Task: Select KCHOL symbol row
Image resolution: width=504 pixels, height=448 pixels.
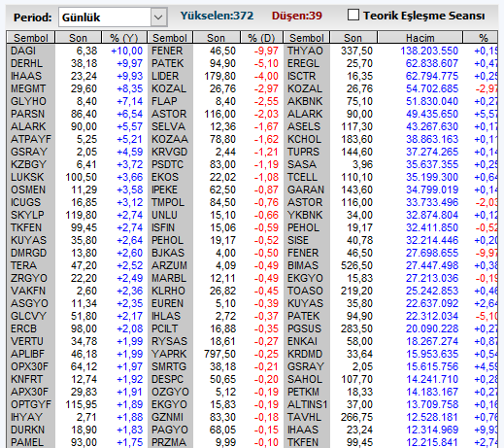Action: tap(304, 139)
